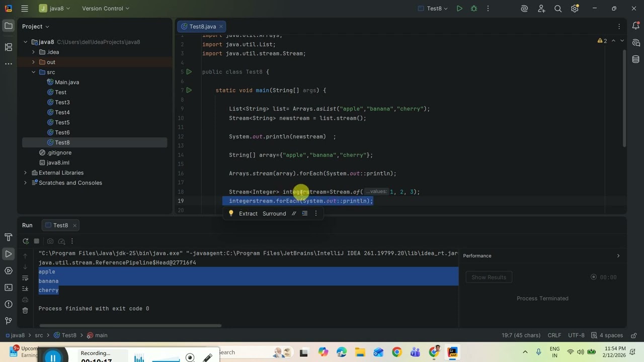This screenshot has width=644, height=362.
Task: Select the Test8.java editor tab
Action: (x=203, y=26)
